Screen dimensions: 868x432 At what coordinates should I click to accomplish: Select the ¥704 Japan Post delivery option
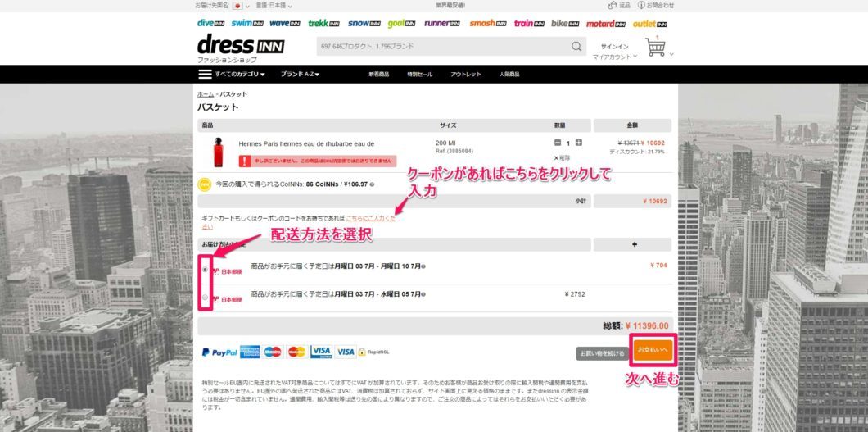(206, 269)
